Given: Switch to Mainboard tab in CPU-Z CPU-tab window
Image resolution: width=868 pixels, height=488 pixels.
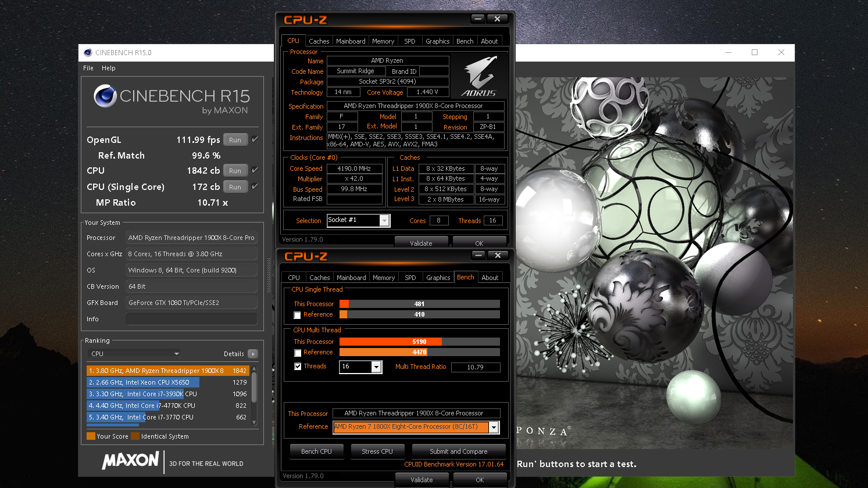Looking at the screenshot, I should coord(351,41).
